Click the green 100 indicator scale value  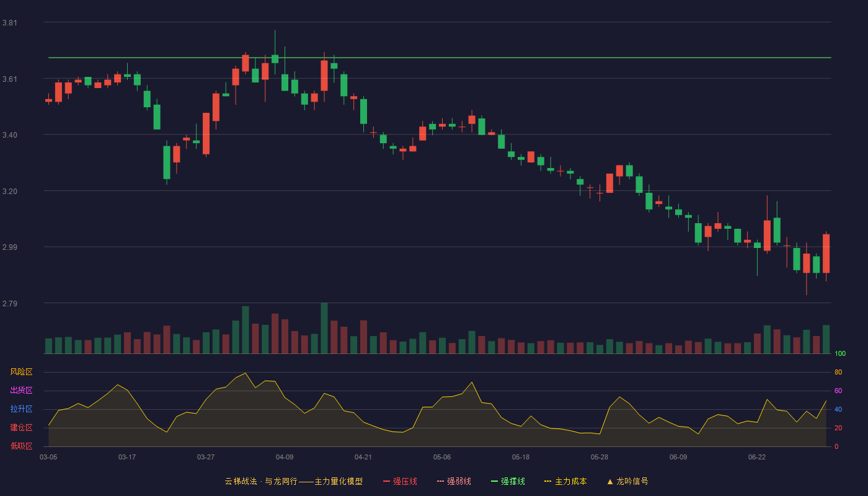tap(840, 354)
